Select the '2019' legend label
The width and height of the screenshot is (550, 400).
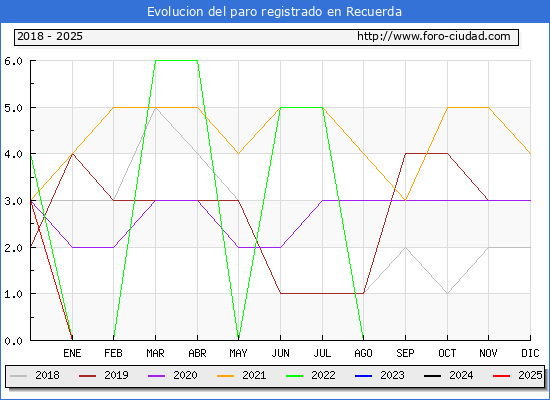tap(116, 375)
